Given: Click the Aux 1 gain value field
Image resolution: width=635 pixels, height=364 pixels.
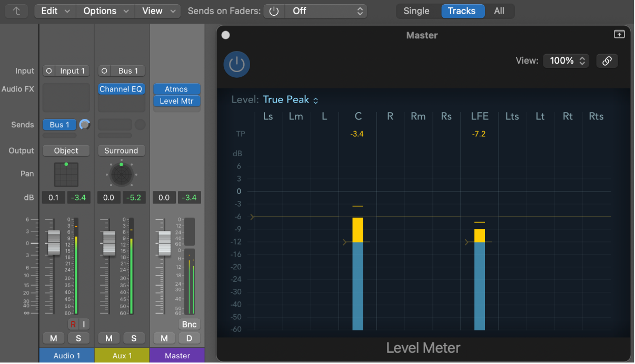Looking at the screenshot, I should (109, 198).
